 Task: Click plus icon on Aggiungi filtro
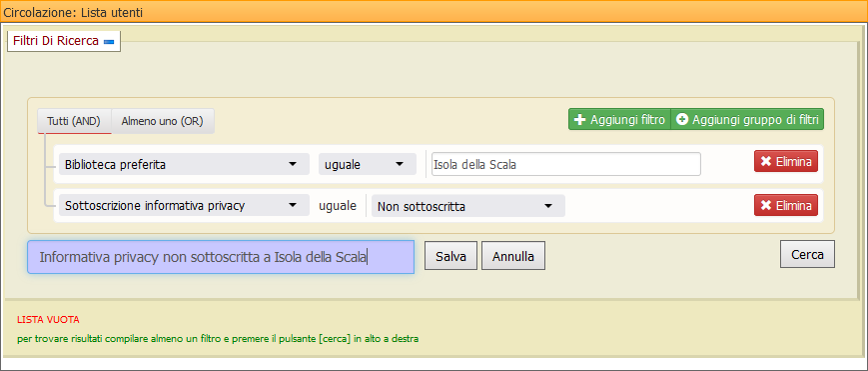pos(579,120)
